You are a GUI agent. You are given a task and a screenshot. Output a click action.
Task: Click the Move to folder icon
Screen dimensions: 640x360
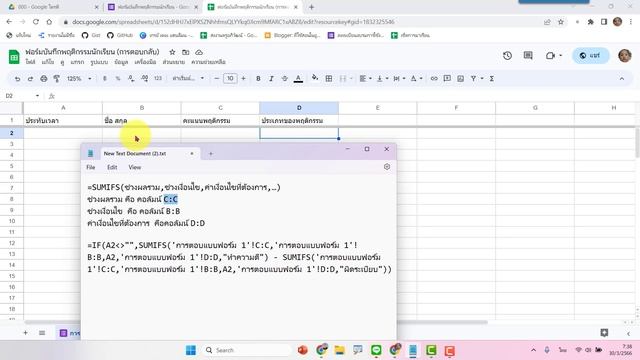point(186,52)
